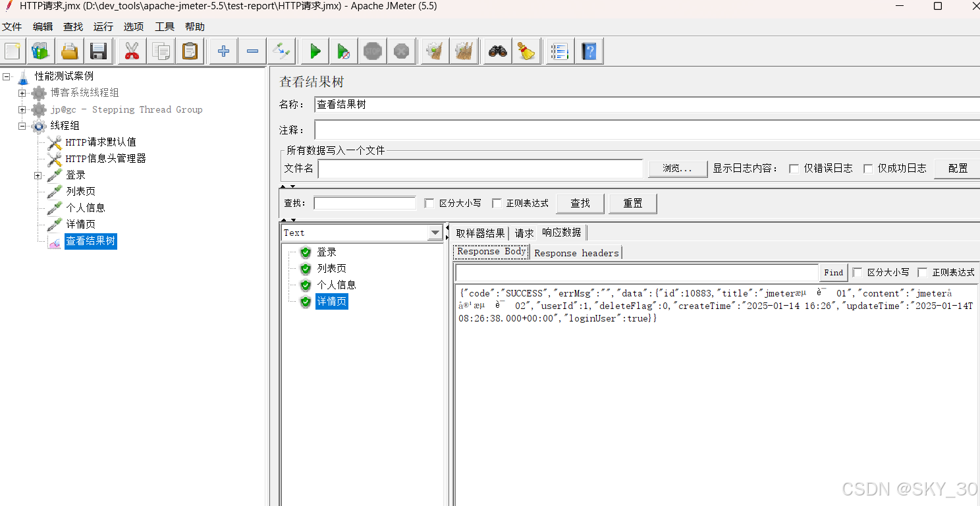Image resolution: width=980 pixels, height=506 pixels.
Task: Select the 登录 sampler in test plan tree
Action: point(76,175)
